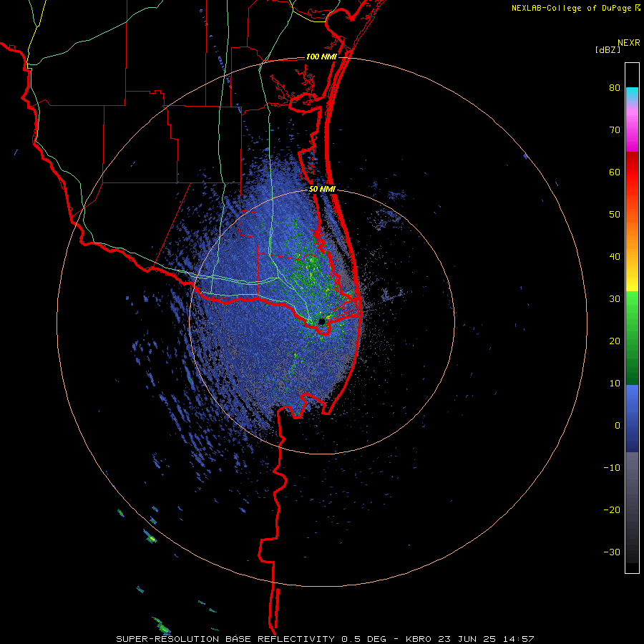Click the 50 NMI range ring label

click(x=323, y=190)
